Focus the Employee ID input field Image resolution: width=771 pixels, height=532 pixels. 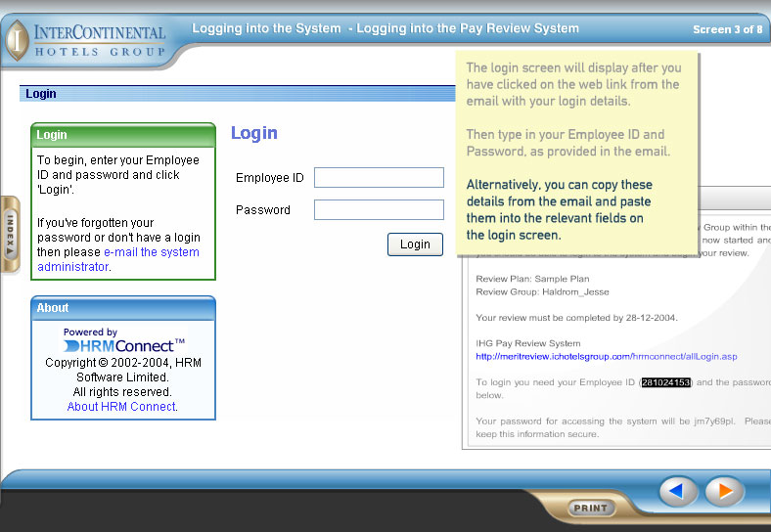tap(379, 178)
